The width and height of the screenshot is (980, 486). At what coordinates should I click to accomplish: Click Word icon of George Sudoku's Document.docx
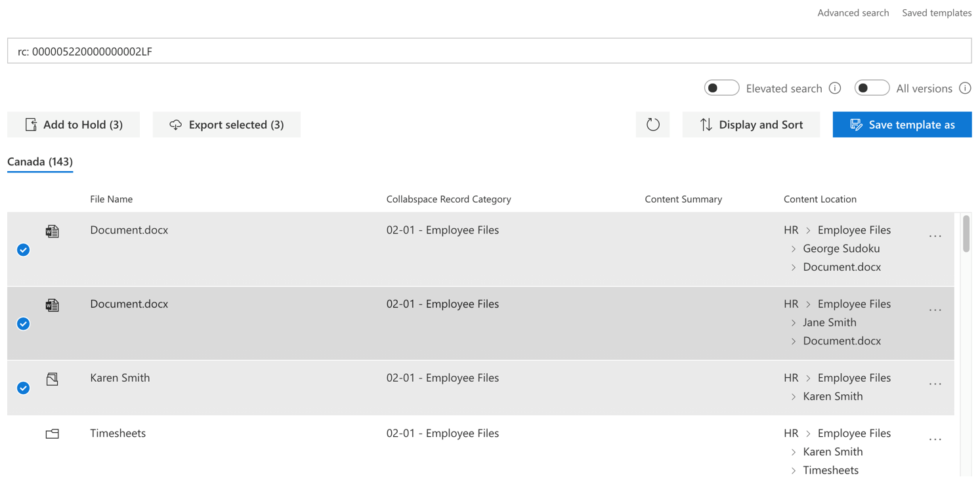pyautogui.click(x=53, y=231)
